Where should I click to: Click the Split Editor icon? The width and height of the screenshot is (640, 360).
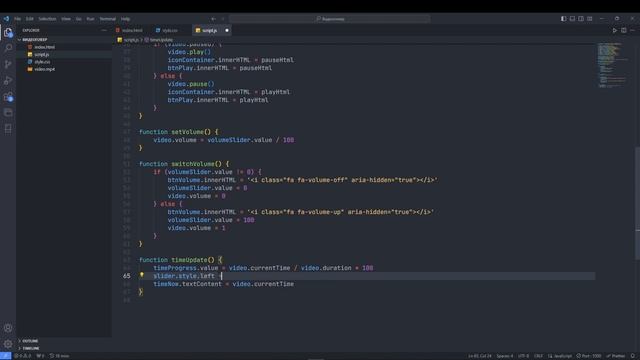624,30
